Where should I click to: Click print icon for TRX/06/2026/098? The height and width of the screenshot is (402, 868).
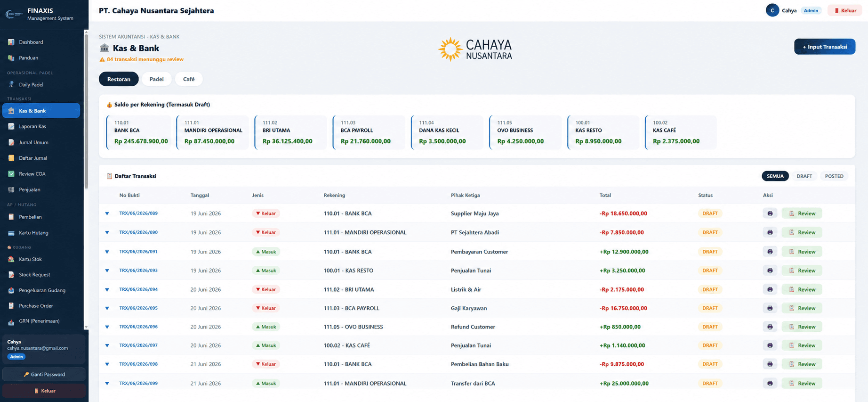[x=770, y=364]
